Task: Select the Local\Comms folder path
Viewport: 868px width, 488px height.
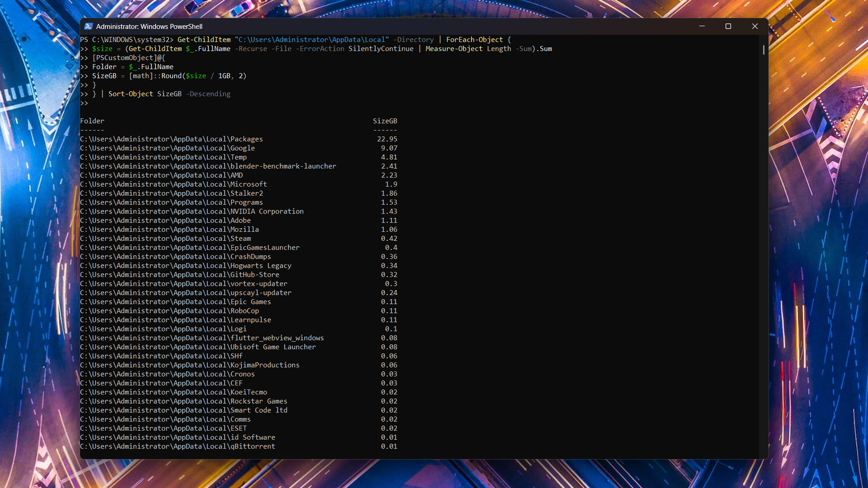Action: (165, 420)
